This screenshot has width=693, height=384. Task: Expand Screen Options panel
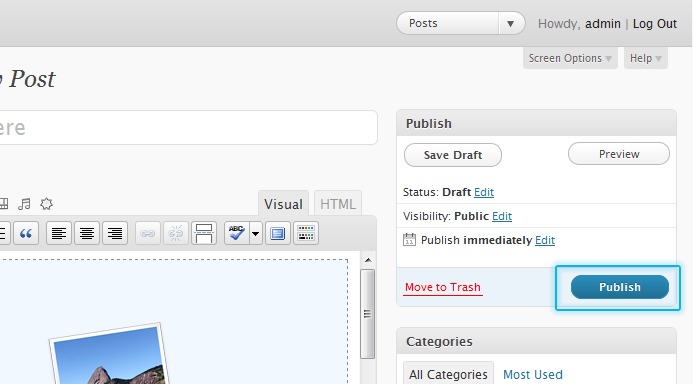pyautogui.click(x=570, y=58)
